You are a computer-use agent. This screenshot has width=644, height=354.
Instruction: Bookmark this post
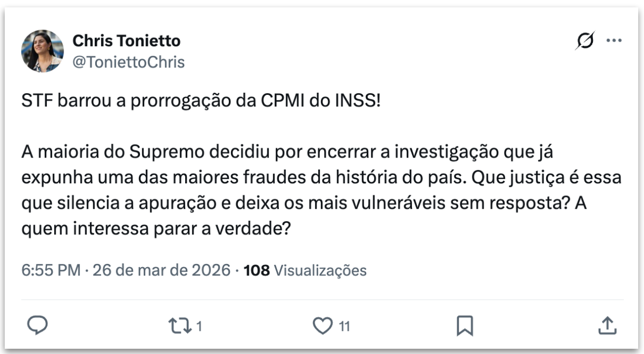tap(464, 326)
